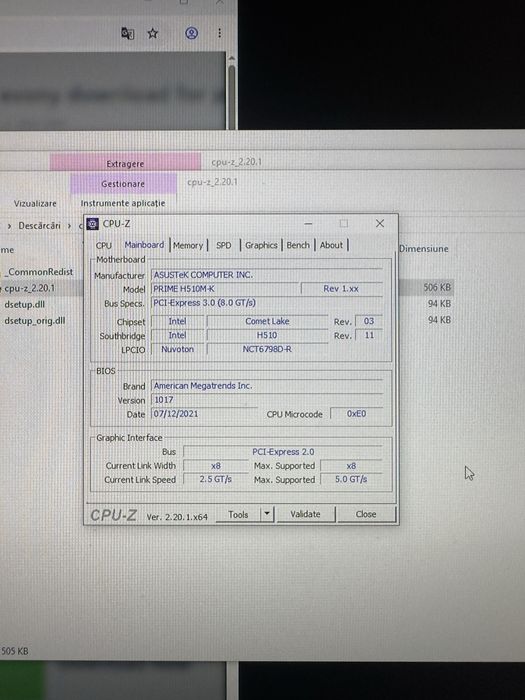Click the PCI-Express 2.0 bus value
This screenshot has height=700, width=525.
tap(283, 452)
